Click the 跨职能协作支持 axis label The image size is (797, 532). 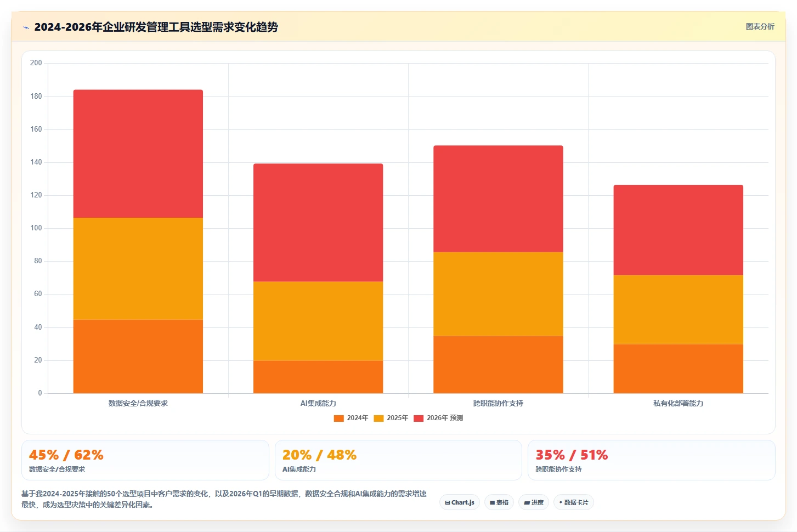coord(498,403)
